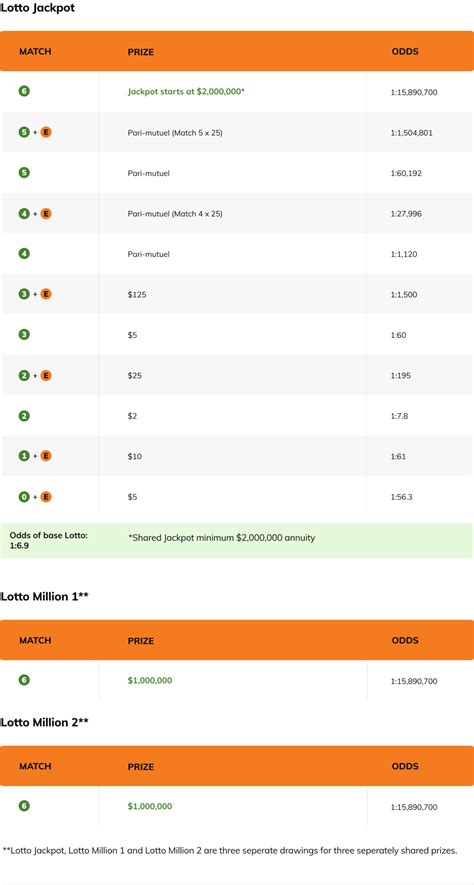Screen dimensions: 474x885
Task: Click the 1:15,890,700 odds in Lotto Jackpot table
Action: 414,92
